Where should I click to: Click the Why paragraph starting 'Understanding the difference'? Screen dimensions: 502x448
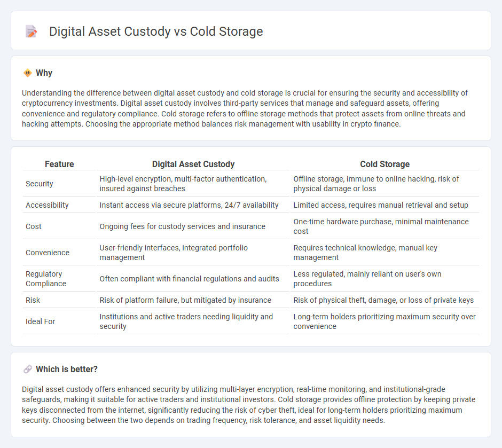click(245, 108)
